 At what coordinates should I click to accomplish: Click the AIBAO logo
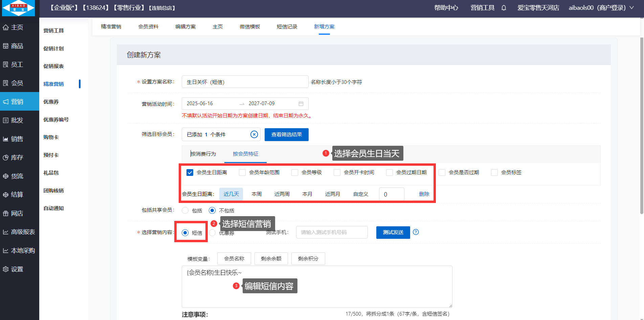coord(19,8)
